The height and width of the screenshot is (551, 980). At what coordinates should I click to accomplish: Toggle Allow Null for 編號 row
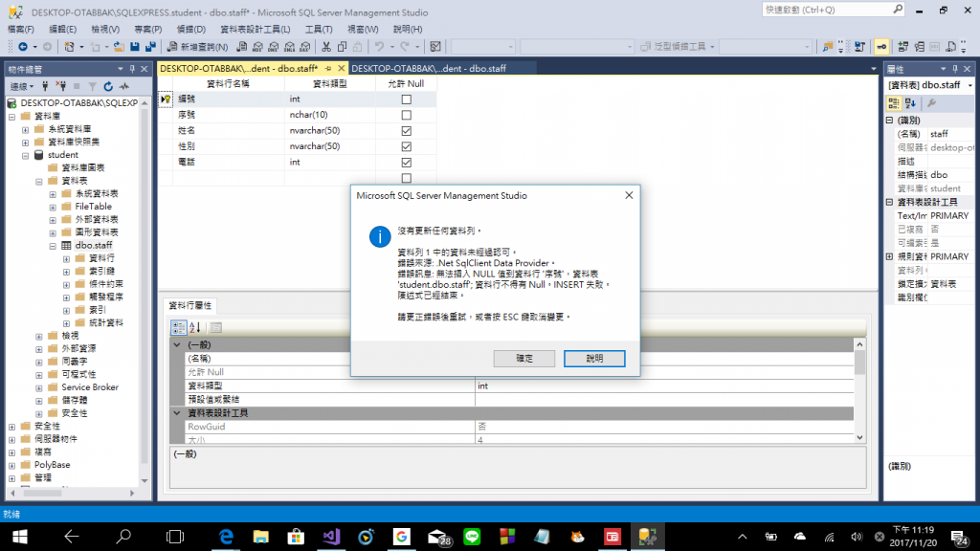click(406, 99)
